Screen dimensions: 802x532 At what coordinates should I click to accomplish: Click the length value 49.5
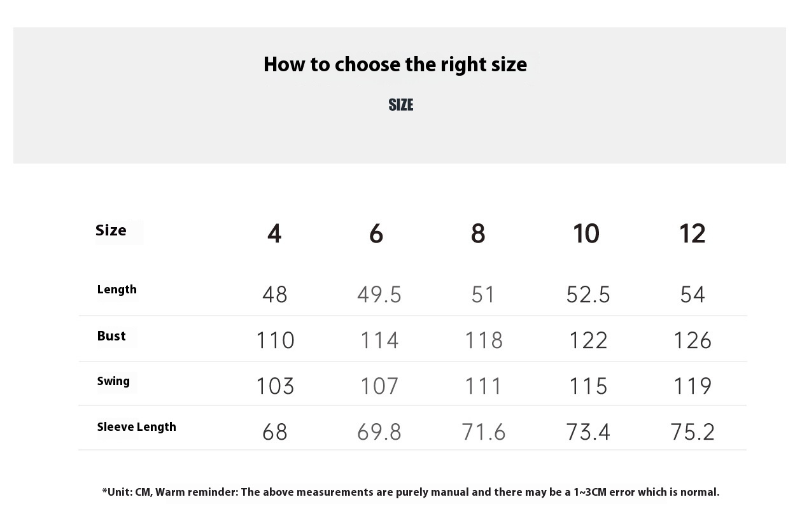[x=379, y=295]
